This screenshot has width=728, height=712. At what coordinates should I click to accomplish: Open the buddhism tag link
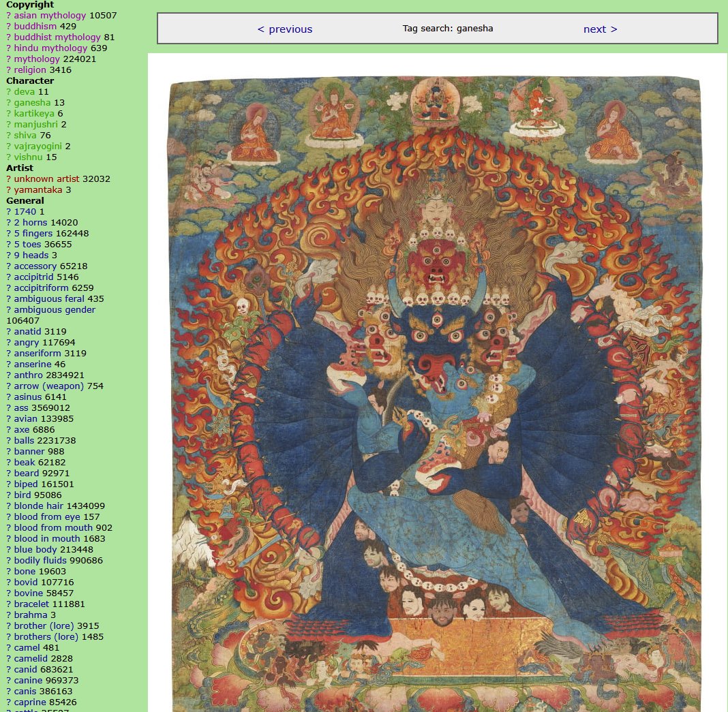(35, 27)
